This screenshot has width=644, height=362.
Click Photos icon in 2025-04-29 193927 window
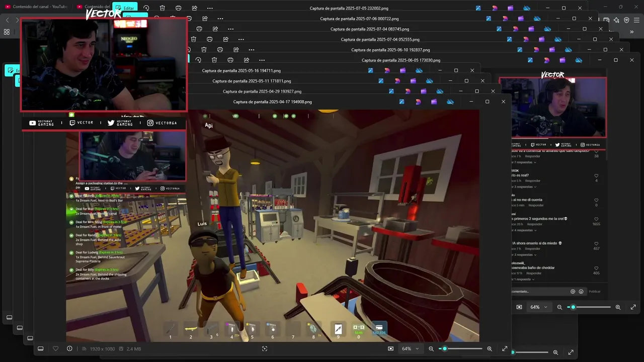point(391,92)
